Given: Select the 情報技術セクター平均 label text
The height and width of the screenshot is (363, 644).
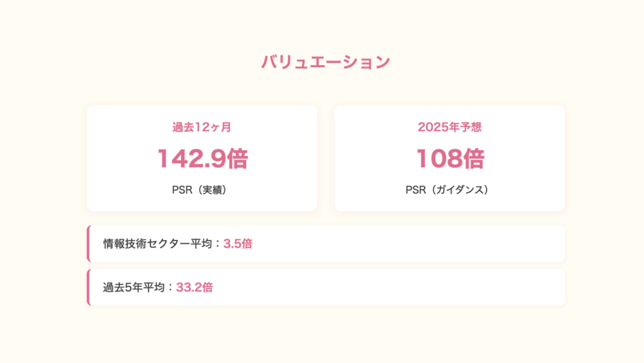Looking at the screenshot, I should 162,244.
